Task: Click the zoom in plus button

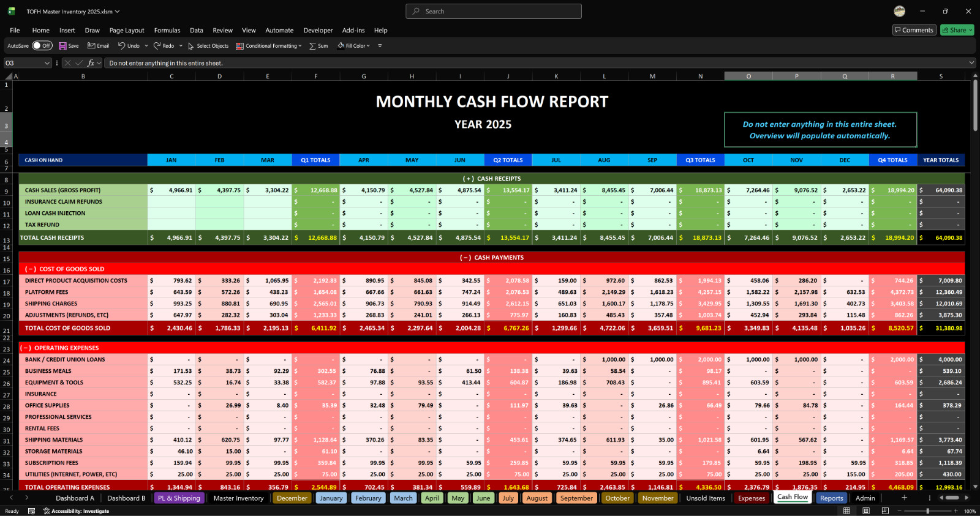Action: (x=956, y=511)
